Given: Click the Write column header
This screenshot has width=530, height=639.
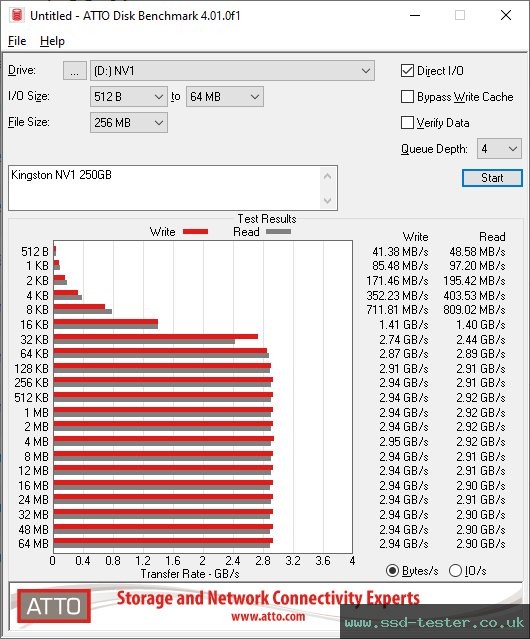Looking at the screenshot, I should coord(416,237).
